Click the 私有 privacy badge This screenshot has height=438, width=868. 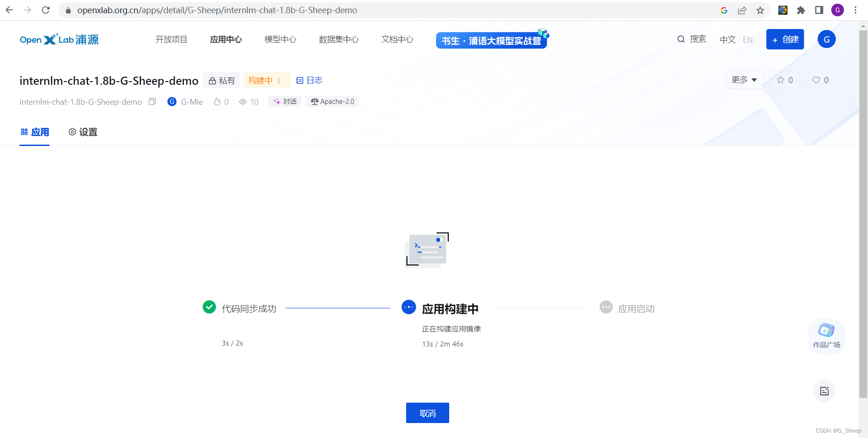pyautogui.click(x=221, y=80)
